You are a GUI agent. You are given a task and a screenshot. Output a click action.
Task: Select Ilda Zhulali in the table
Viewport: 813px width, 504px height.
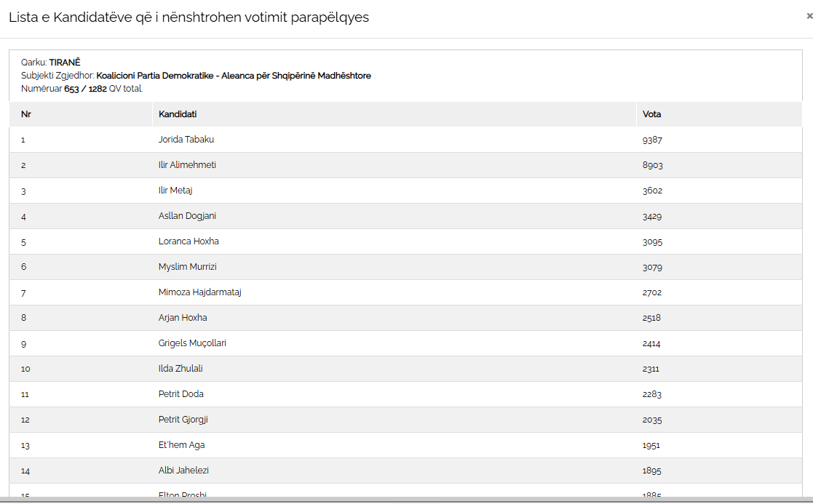[x=181, y=369]
